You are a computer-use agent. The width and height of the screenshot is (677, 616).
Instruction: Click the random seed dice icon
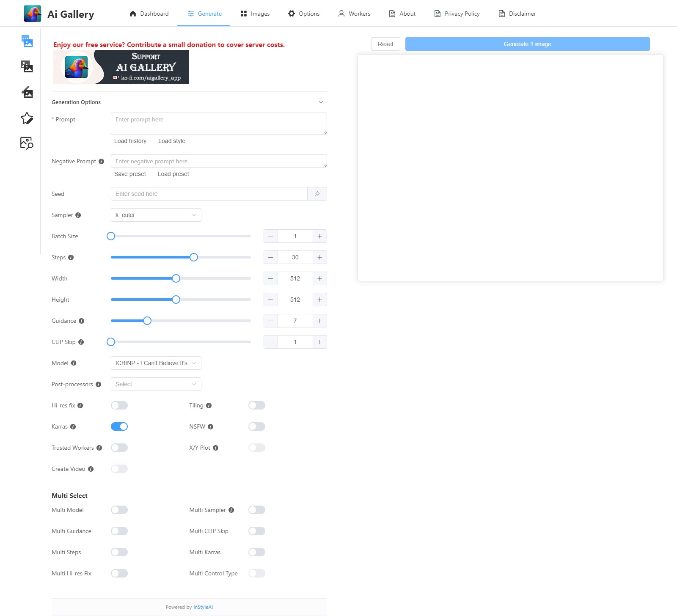coord(317,194)
